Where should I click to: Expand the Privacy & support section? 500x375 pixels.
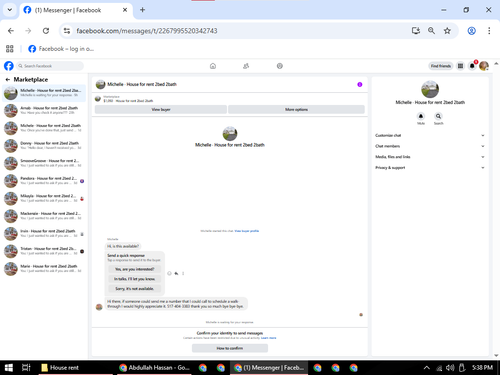click(430, 168)
